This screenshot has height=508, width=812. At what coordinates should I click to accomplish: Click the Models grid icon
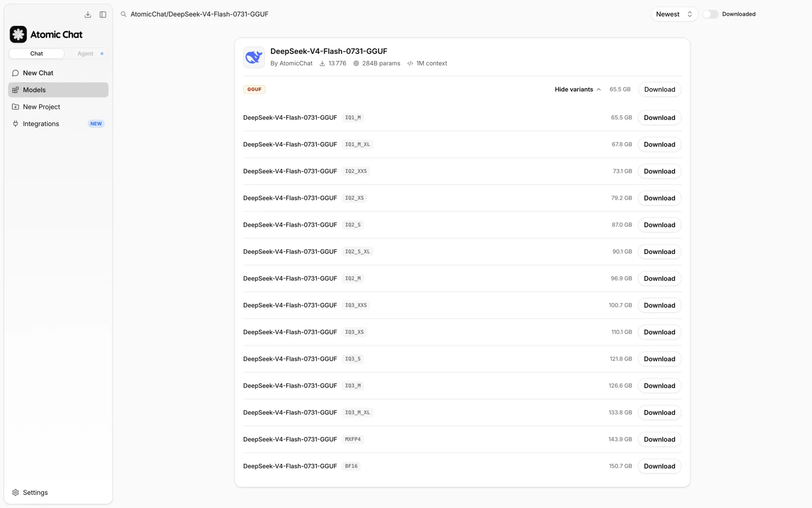[15, 90]
